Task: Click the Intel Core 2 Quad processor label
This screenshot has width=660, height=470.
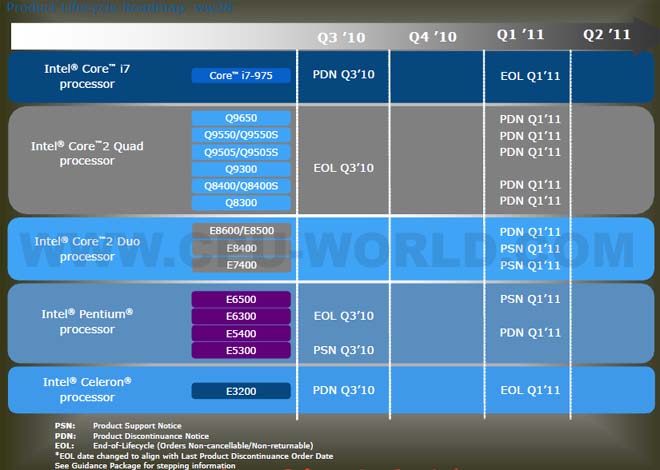Action: [87, 153]
